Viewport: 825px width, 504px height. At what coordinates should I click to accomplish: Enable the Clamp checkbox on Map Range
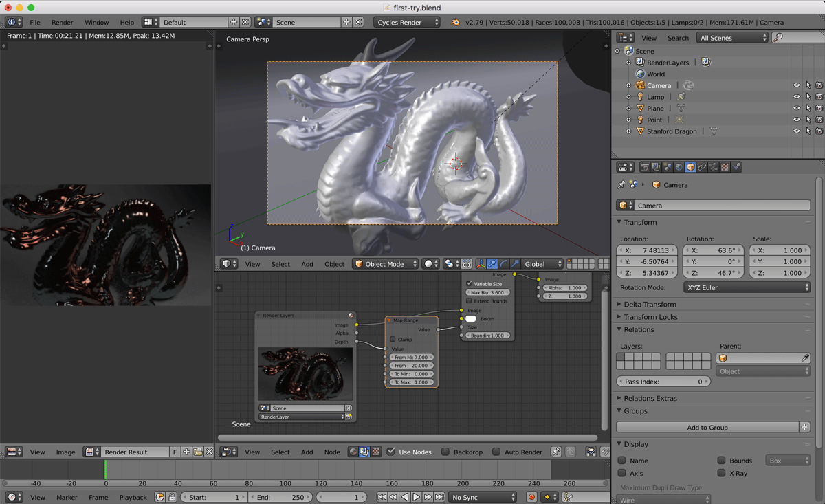click(393, 339)
